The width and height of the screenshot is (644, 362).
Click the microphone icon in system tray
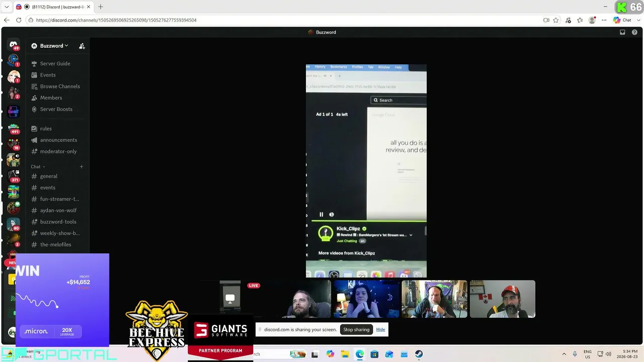click(575, 354)
